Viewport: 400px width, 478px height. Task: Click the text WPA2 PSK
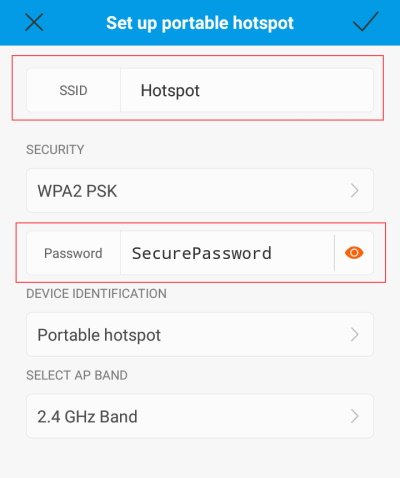tap(77, 191)
